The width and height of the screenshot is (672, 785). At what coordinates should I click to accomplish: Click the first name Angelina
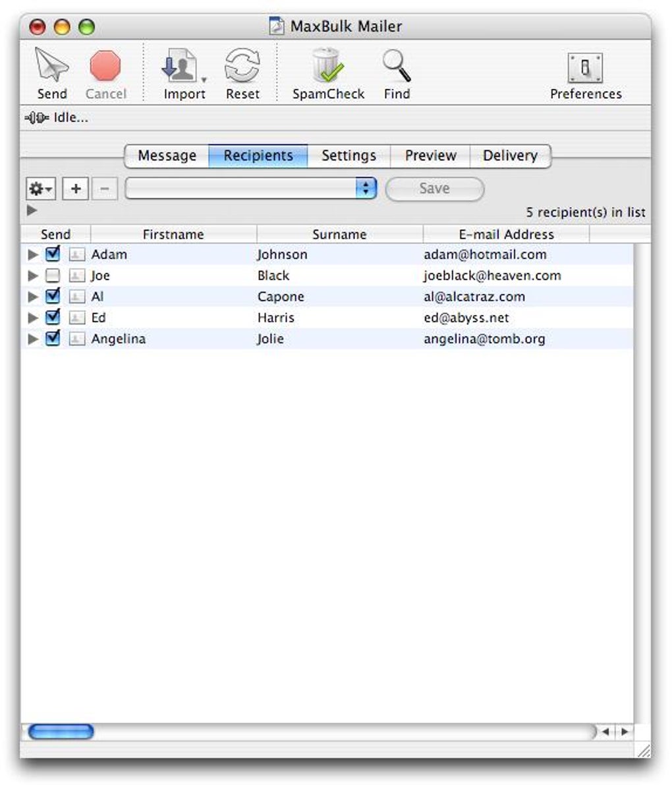click(119, 339)
